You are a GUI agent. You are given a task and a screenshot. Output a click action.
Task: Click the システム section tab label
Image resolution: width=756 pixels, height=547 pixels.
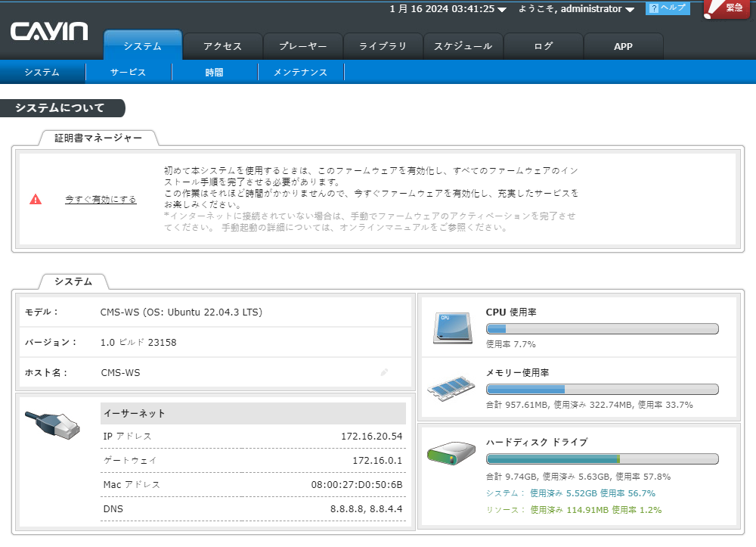pyautogui.click(x=73, y=281)
